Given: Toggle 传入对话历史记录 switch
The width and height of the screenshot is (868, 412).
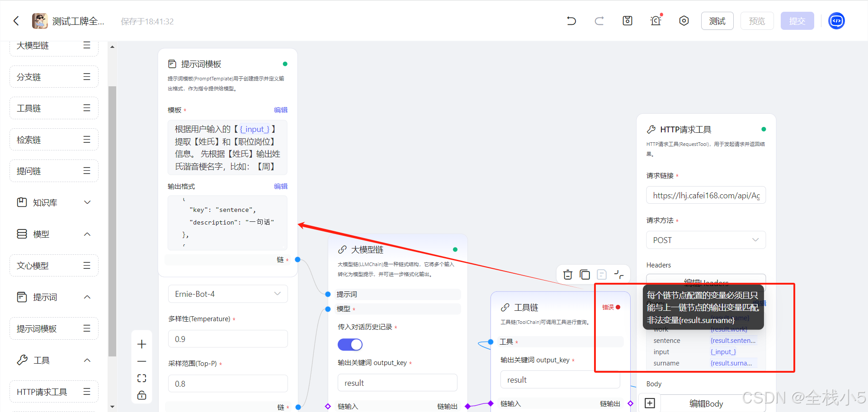Looking at the screenshot, I should (x=350, y=345).
